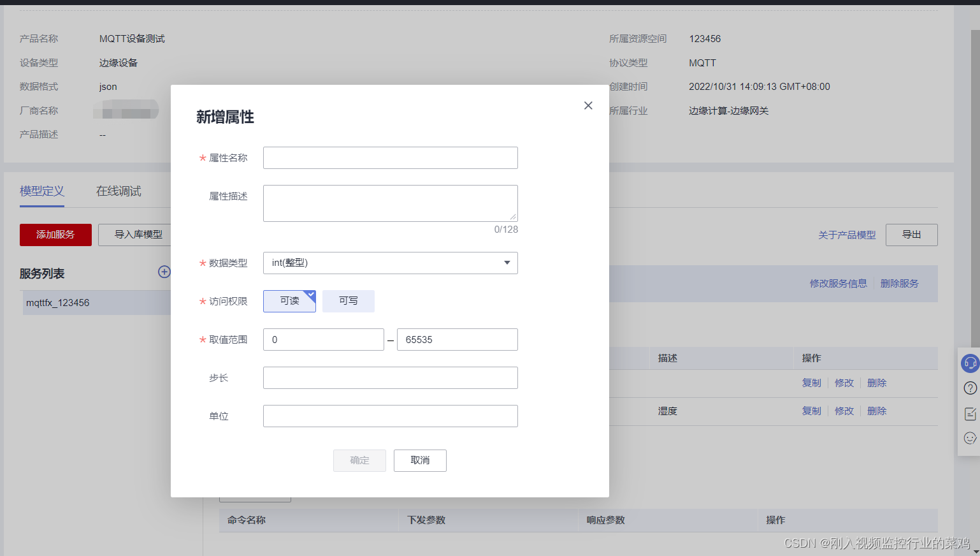This screenshot has height=556, width=980.
Task: Click 复制 on the 湿度 row
Action: [x=811, y=411]
